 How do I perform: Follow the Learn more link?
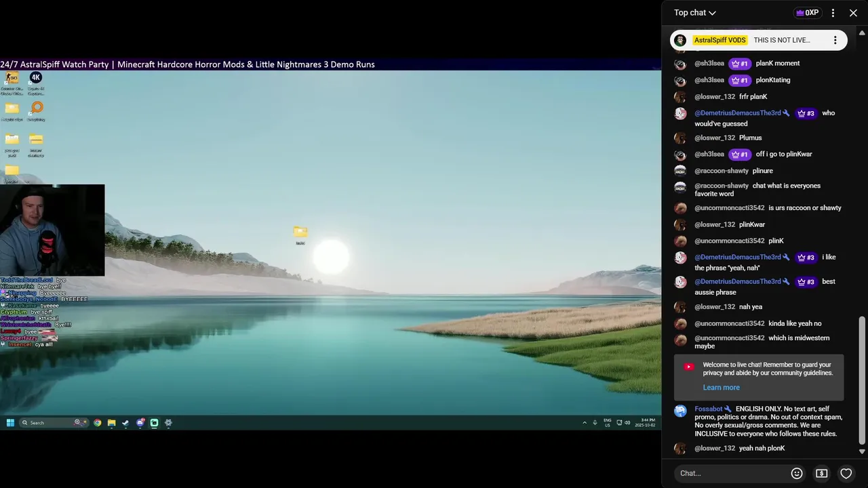(x=721, y=388)
